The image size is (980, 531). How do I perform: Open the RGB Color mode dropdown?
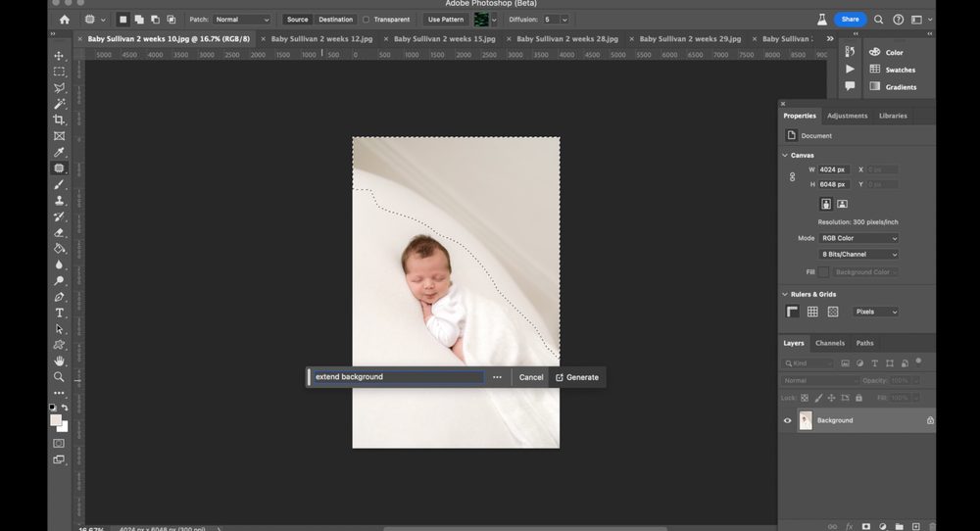(858, 238)
